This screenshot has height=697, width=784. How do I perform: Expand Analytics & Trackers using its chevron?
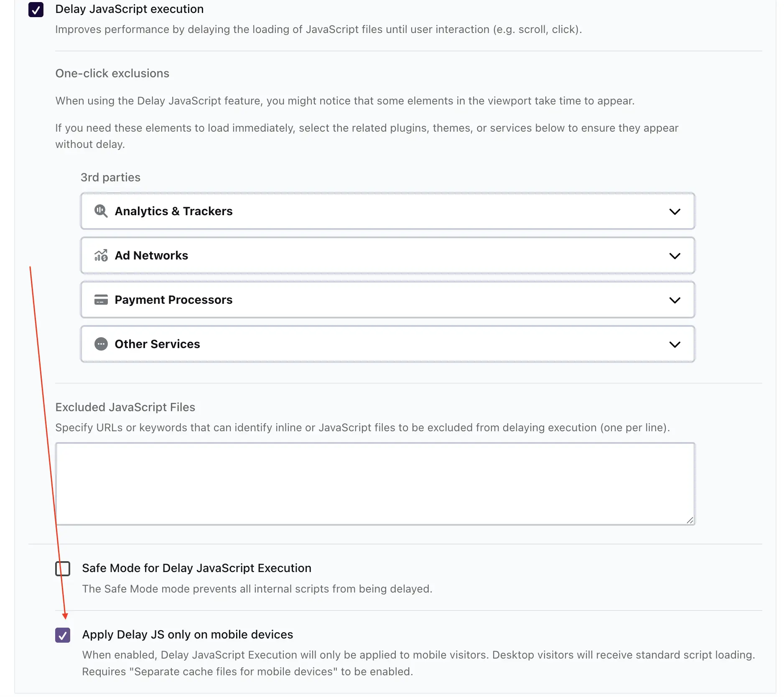tap(675, 211)
